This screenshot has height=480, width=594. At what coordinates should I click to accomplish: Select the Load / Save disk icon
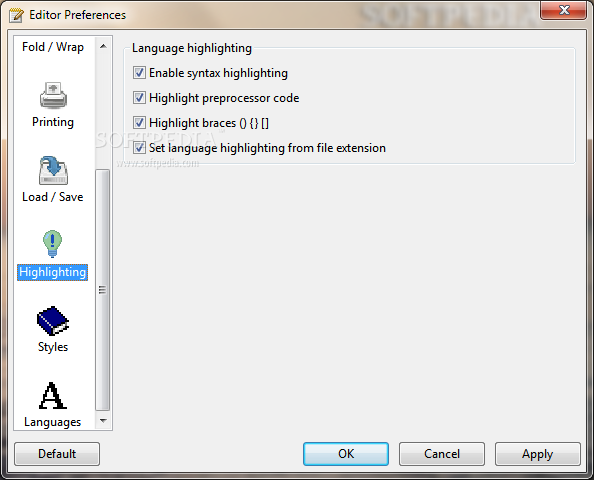[x=53, y=170]
